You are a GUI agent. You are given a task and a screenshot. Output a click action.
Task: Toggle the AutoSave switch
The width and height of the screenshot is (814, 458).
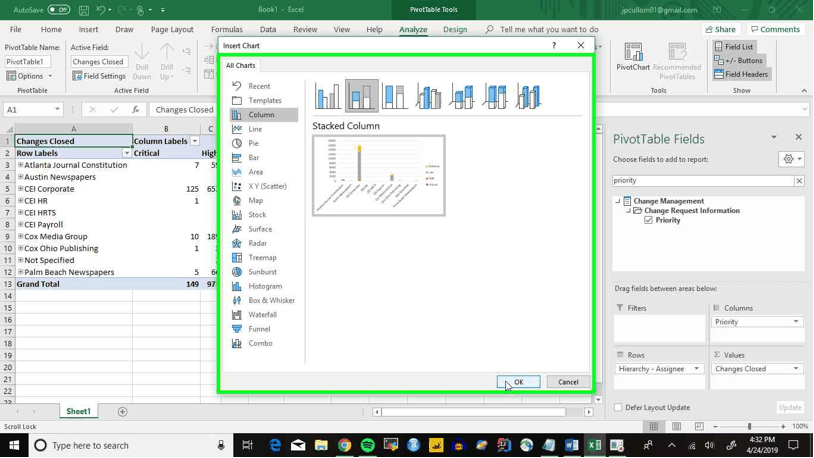pos(59,10)
